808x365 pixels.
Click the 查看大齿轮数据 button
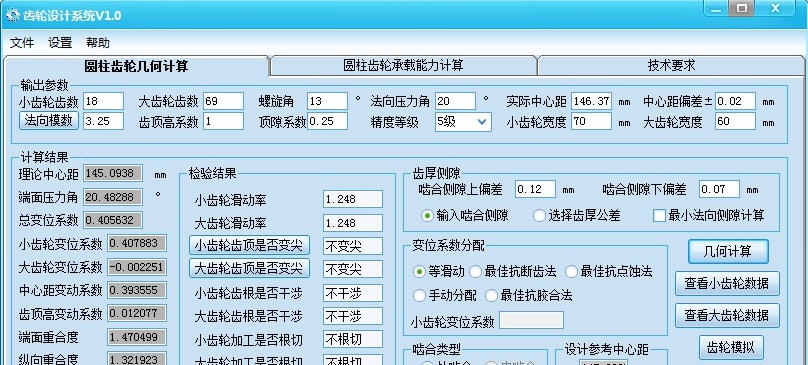point(727,316)
